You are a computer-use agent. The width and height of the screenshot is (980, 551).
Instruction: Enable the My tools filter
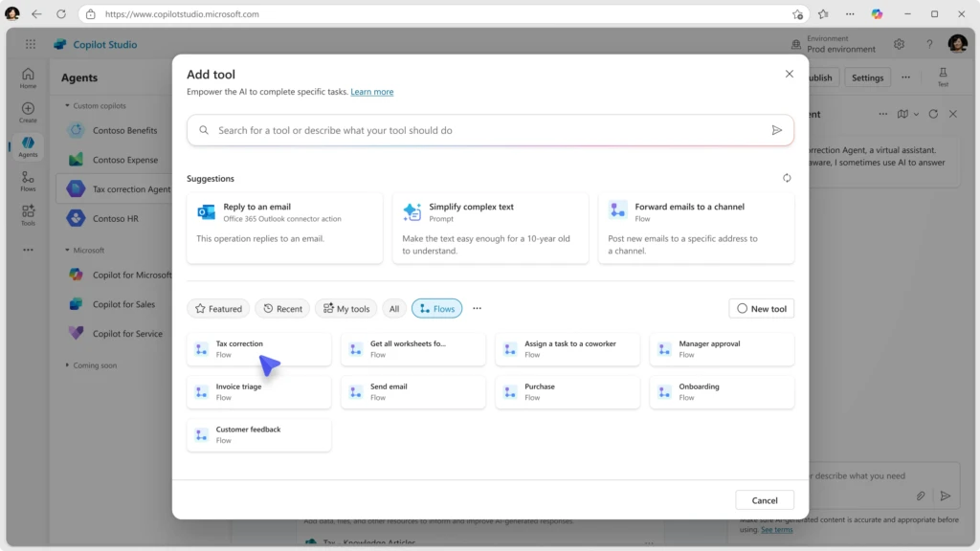point(345,308)
